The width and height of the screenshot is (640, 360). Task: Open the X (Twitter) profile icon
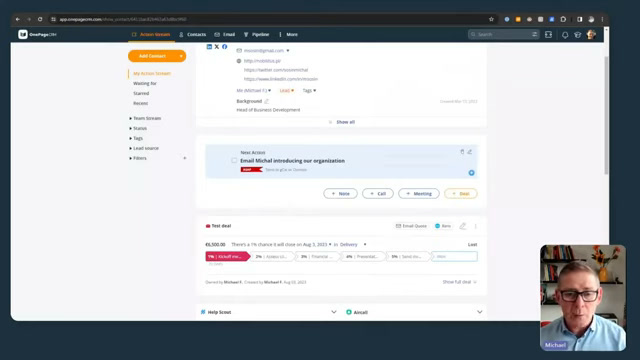(217, 47)
